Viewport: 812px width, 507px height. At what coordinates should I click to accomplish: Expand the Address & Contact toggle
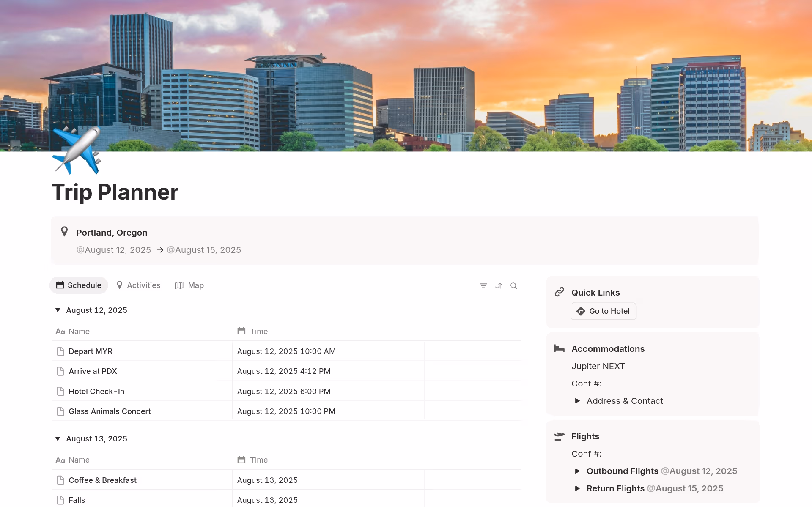click(578, 400)
